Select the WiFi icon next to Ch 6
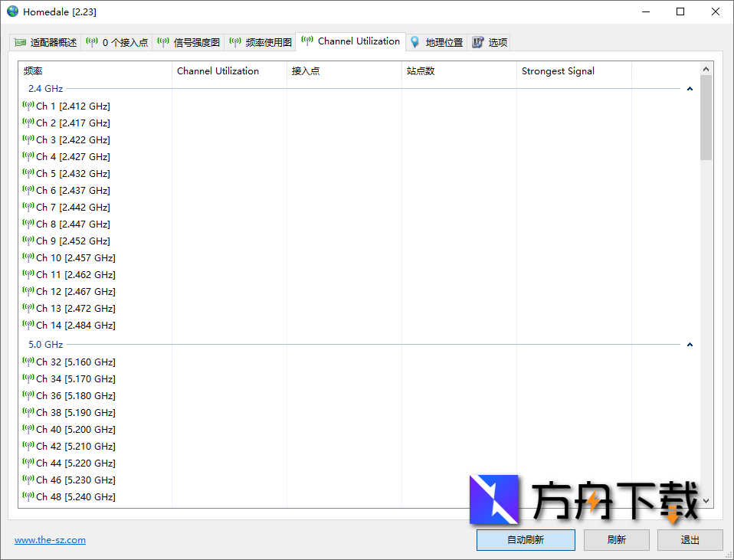 (27, 190)
